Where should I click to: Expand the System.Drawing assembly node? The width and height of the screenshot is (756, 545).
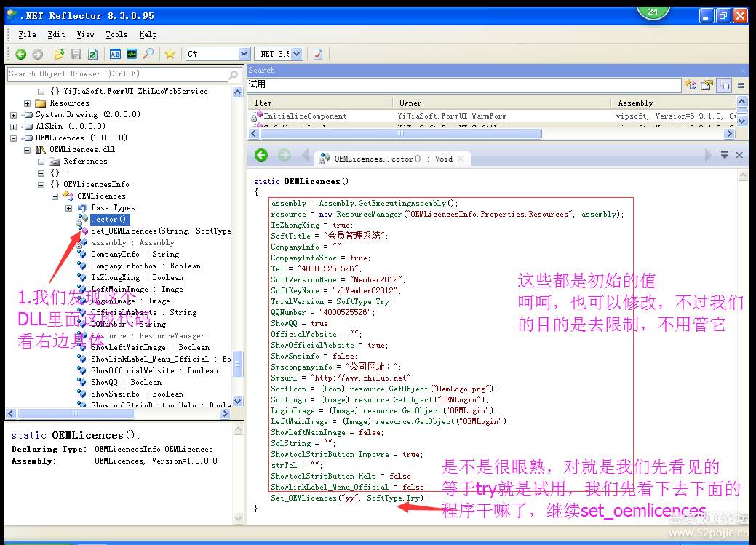coord(13,115)
